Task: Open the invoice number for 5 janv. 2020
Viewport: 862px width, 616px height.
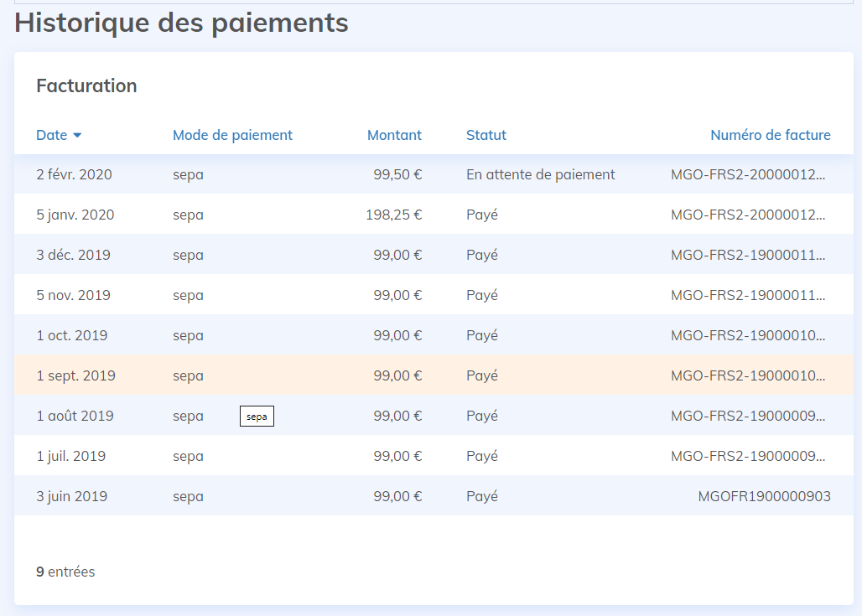Action: pos(748,215)
